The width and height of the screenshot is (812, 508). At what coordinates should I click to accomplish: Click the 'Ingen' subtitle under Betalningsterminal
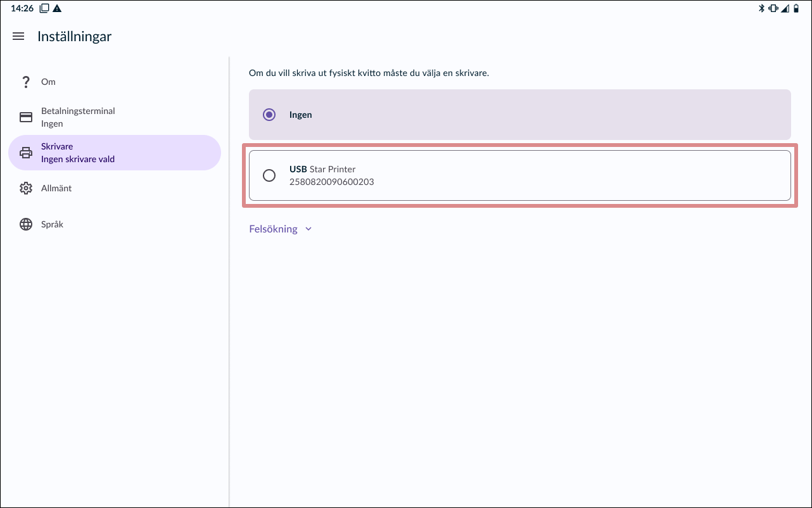pyautogui.click(x=52, y=124)
